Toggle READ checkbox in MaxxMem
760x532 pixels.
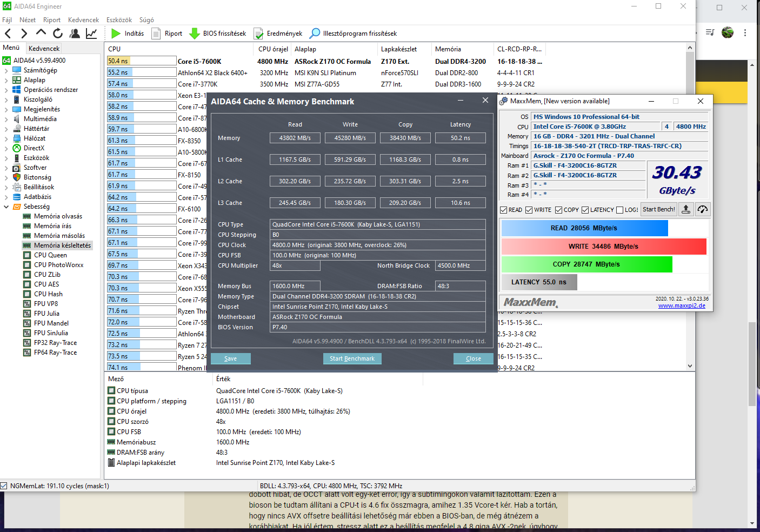(x=504, y=210)
